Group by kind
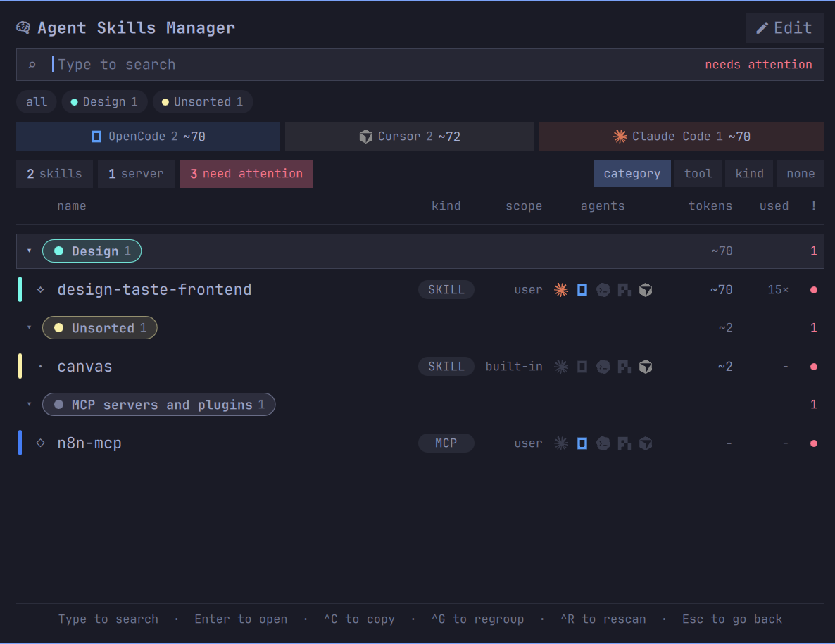The height and width of the screenshot is (644, 835). [749, 174]
